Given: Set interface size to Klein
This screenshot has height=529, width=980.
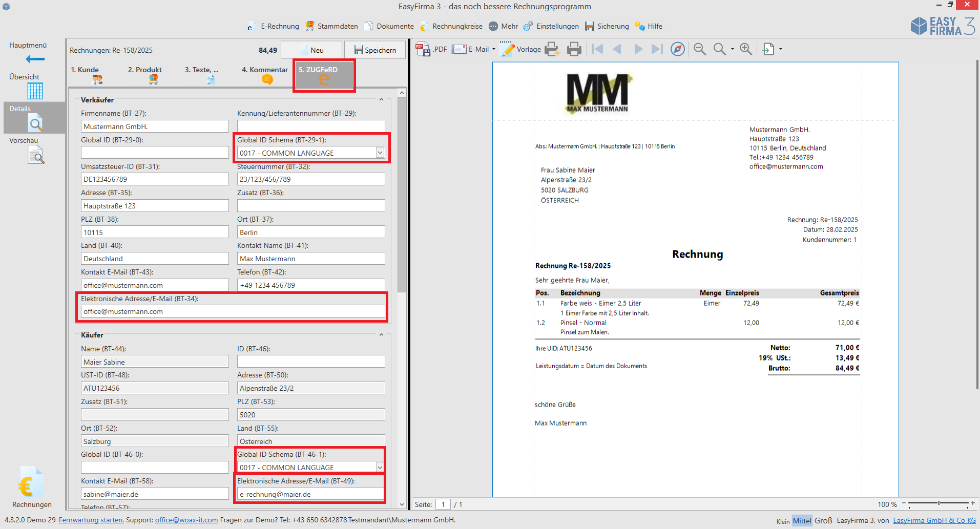Looking at the screenshot, I should [783, 521].
